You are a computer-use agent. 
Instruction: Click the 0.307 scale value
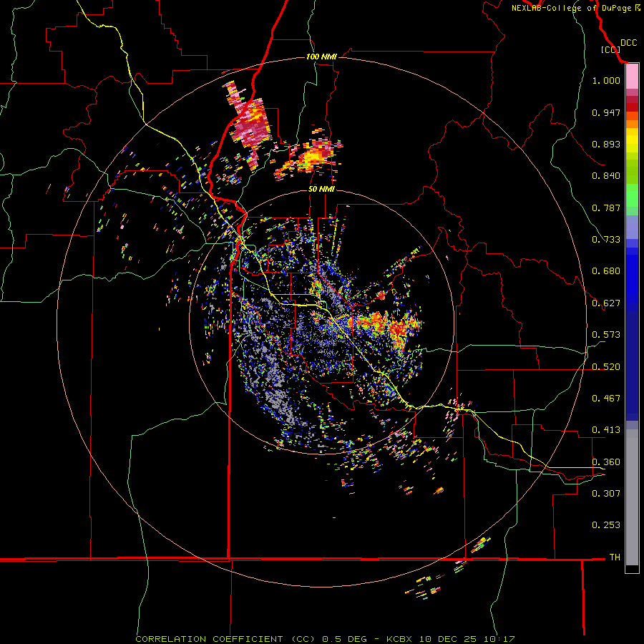click(606, 494)
